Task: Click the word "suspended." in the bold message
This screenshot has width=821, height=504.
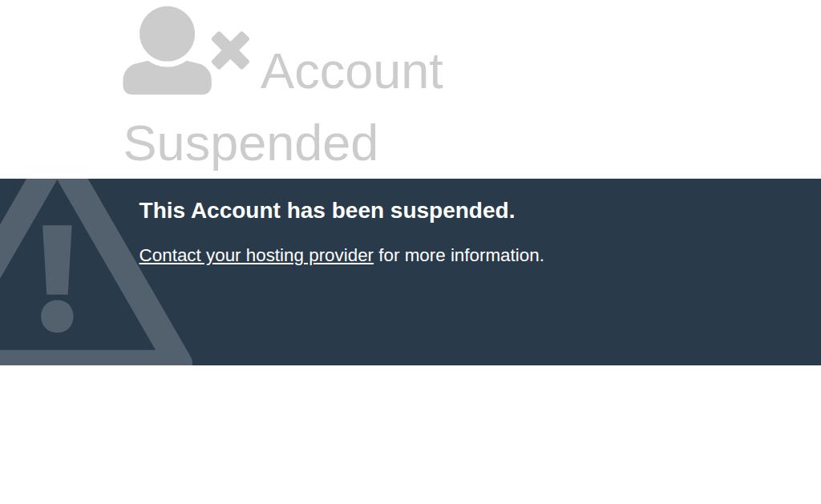Action: (x=452, y=211)
